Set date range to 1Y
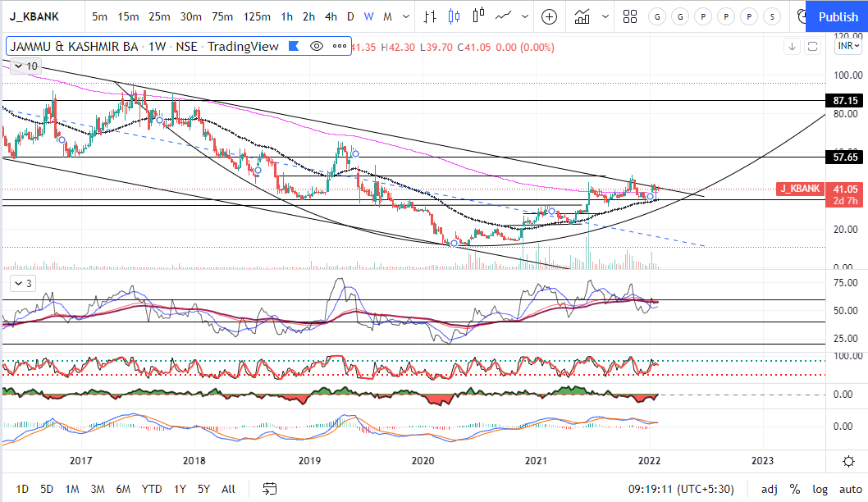Screen dimensions: 868x502 tap(180, 489)
